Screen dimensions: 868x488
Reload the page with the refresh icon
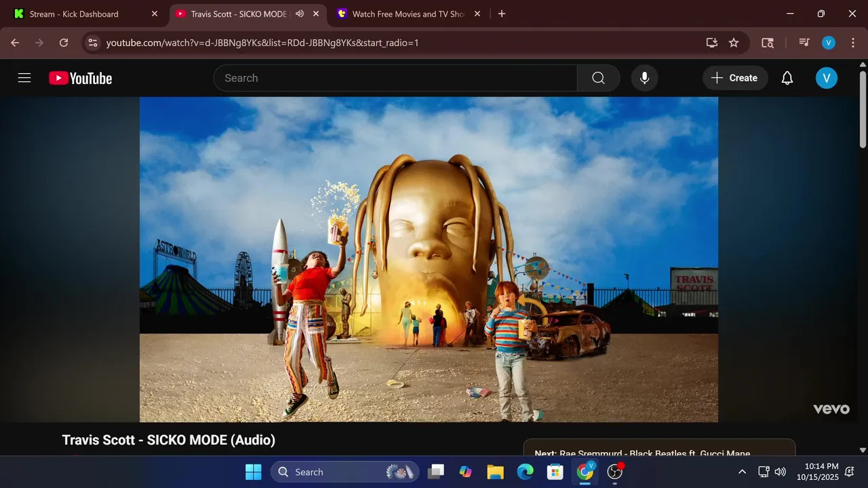point(64,43)
